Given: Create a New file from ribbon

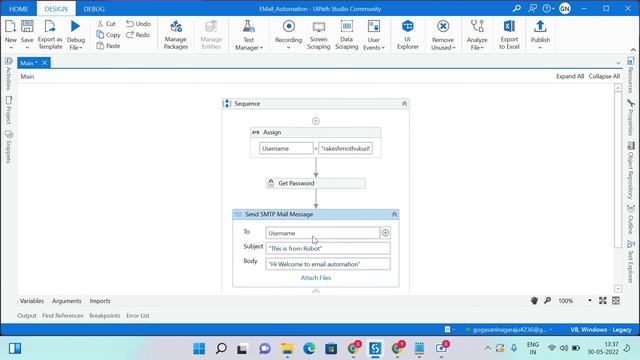Looking at the screenshot, I should pos(11,35).
